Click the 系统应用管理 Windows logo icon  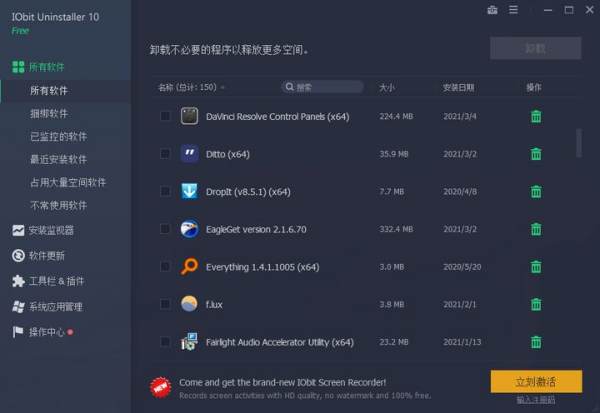[18, 307]
